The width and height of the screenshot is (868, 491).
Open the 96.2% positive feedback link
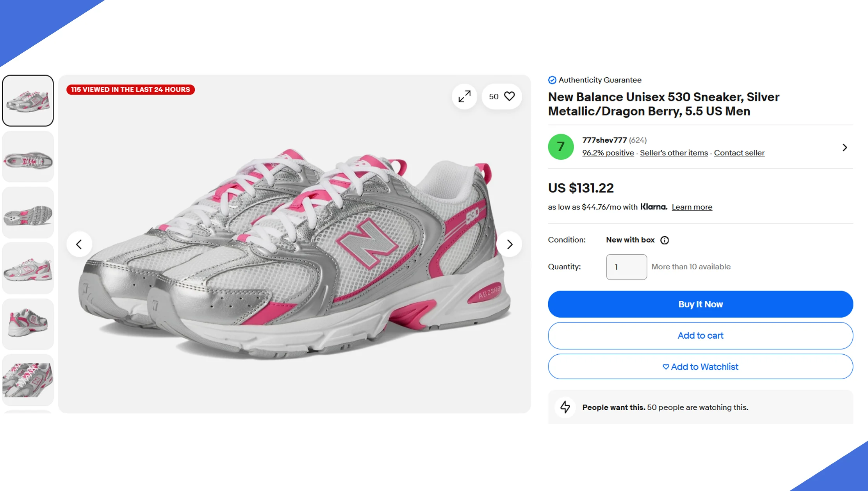(608, 153)
